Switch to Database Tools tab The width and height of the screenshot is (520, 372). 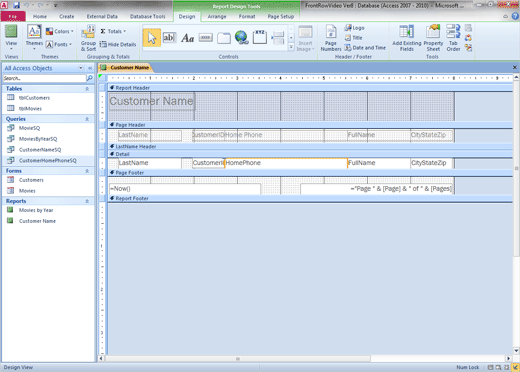(x=147, y=16)
